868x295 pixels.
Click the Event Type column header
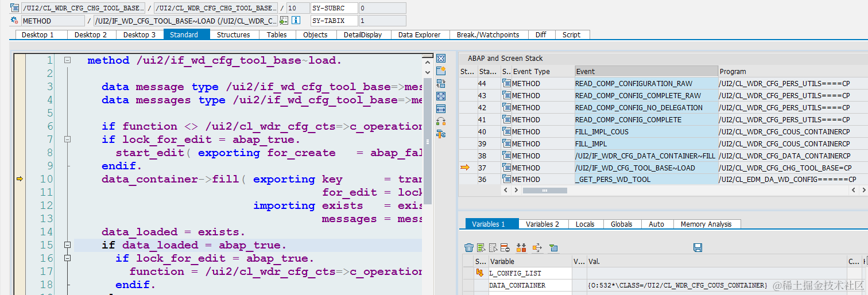pos(543,72)
